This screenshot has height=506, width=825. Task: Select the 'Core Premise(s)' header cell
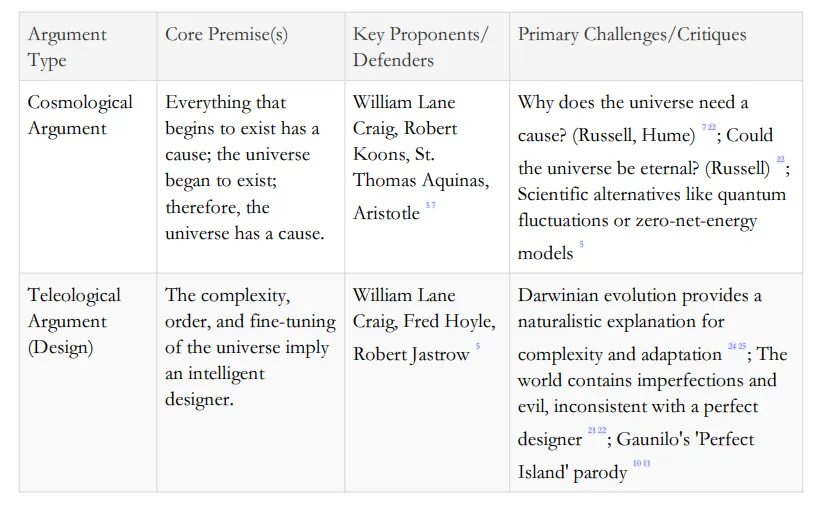coord(226,35)
